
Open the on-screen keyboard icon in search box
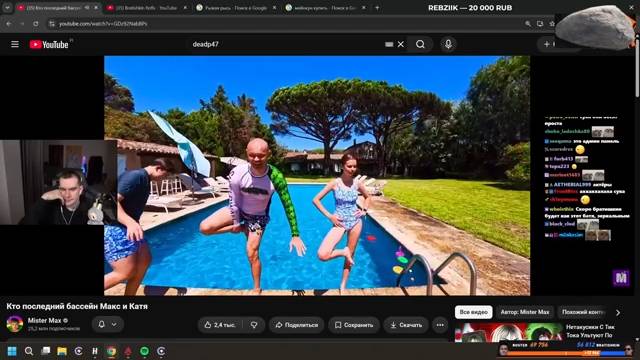point(389,44)
